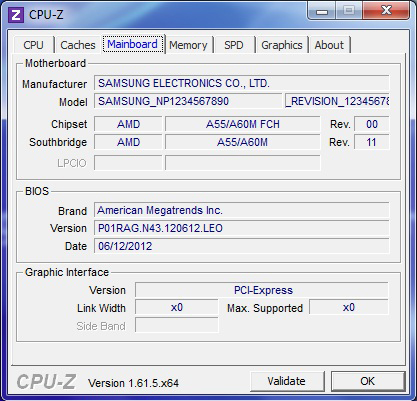
Task: Click the Max. Supported label
Action: (x=265, y=308)
